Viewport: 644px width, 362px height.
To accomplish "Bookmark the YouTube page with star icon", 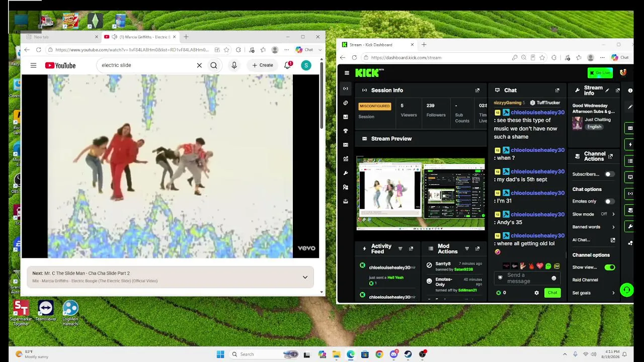I will pyautogui.click(x=226, y=50).
